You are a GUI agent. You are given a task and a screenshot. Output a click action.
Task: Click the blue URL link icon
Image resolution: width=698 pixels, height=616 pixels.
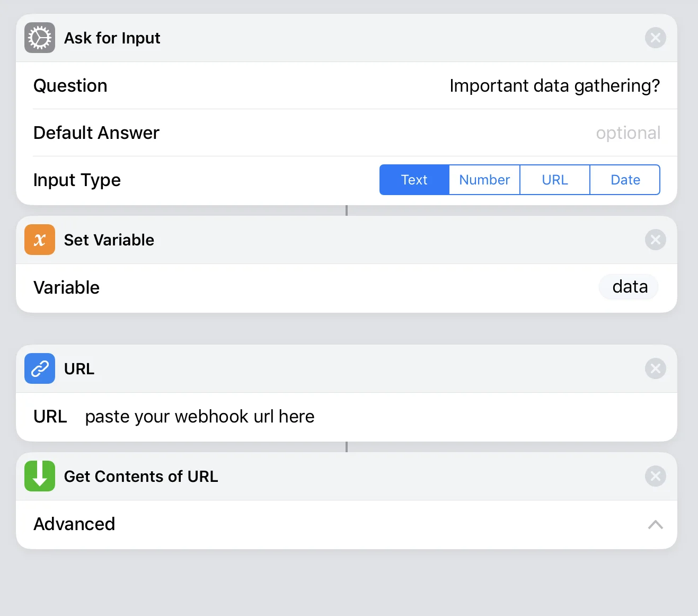coord(40,368)
